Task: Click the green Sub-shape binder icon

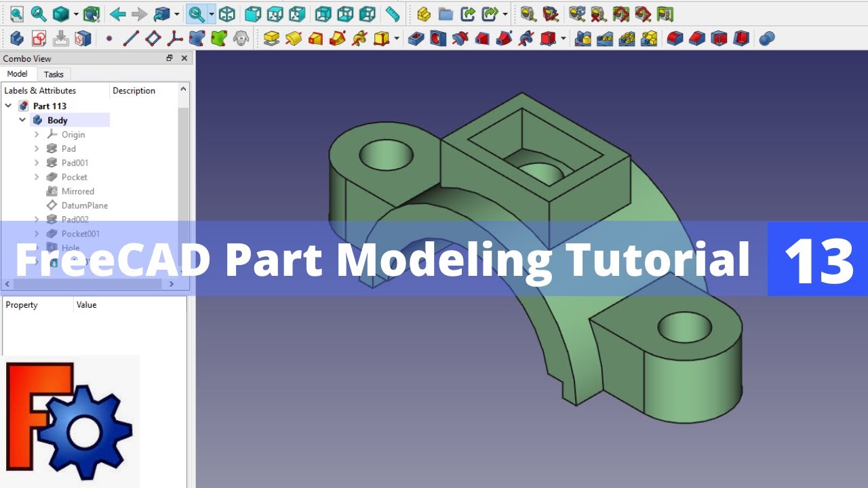Action: (x=218, y=39)
